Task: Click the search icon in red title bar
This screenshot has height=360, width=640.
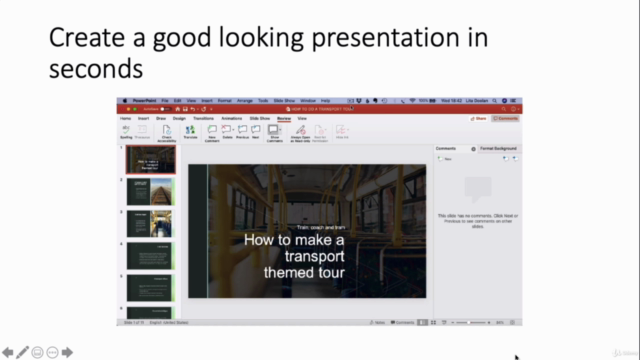Action: [x=504, y=109]
